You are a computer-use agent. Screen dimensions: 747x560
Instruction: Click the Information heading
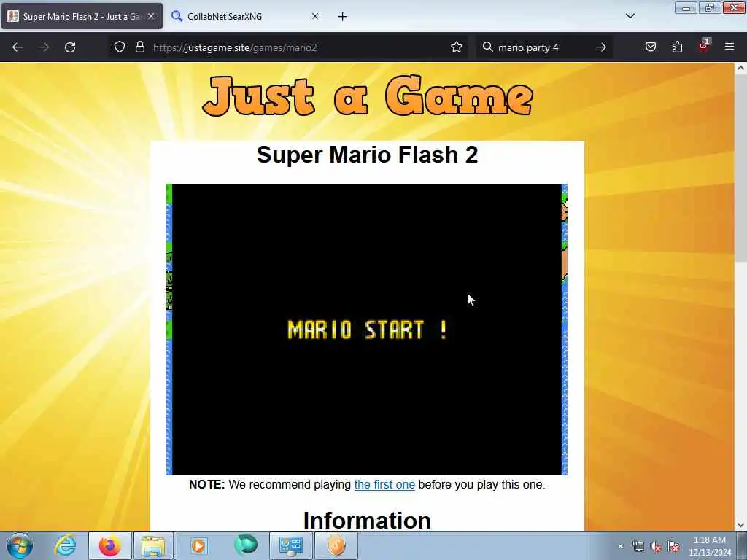pyautogui.click(x=368, y=521)
